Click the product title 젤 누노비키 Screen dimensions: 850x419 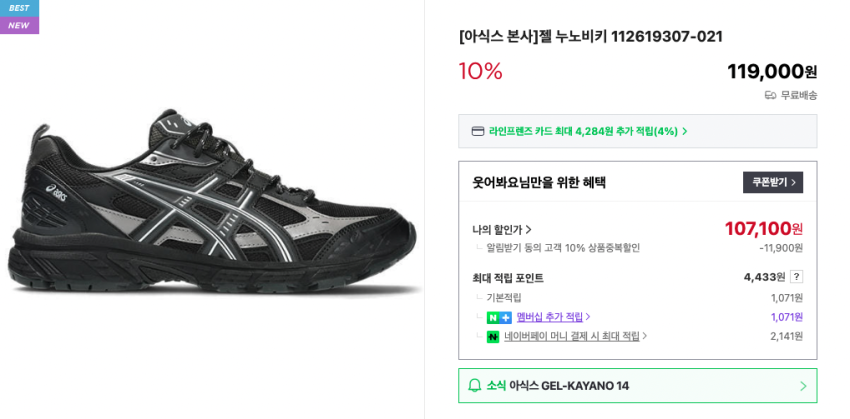tap(590, 36)
